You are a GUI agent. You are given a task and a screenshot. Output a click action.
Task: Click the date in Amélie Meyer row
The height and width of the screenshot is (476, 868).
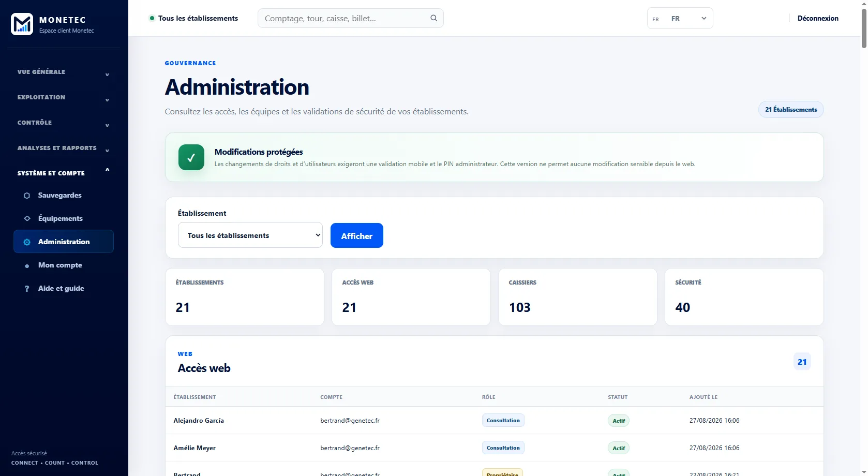[714, 448]
